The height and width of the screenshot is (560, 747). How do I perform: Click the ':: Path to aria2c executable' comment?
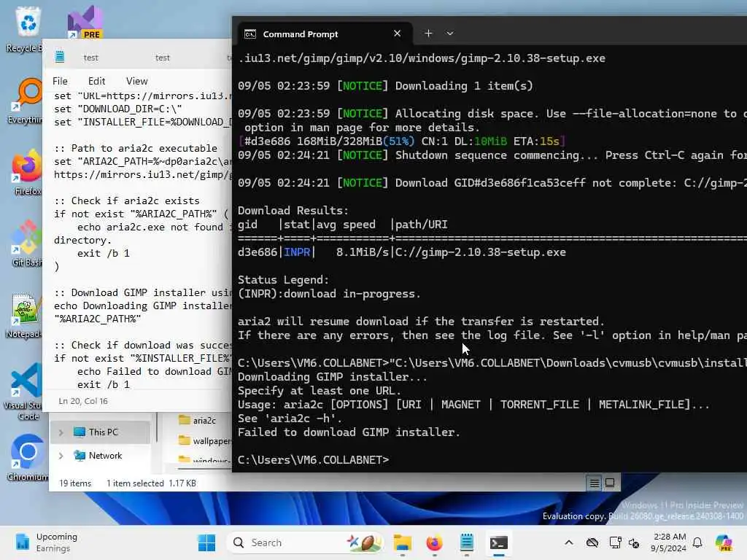pyautogui.click(x=136, y=148)
